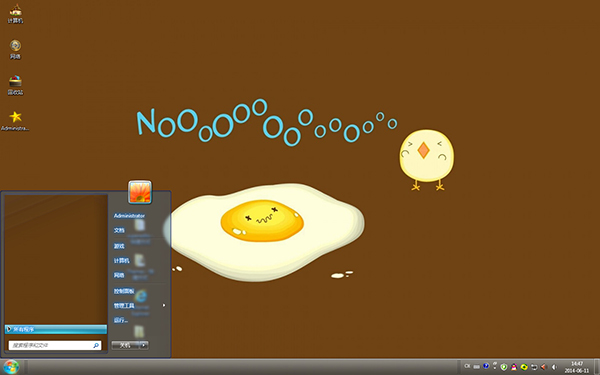The image size is (600, 375).
Task: Open 文档 in the Start menu
Action: (119, 230)
